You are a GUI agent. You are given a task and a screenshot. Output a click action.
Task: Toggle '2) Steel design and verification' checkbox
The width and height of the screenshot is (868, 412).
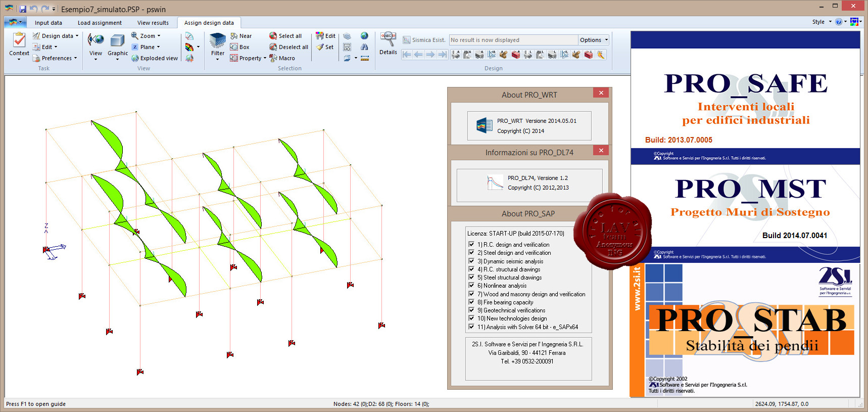click(471, 253)
